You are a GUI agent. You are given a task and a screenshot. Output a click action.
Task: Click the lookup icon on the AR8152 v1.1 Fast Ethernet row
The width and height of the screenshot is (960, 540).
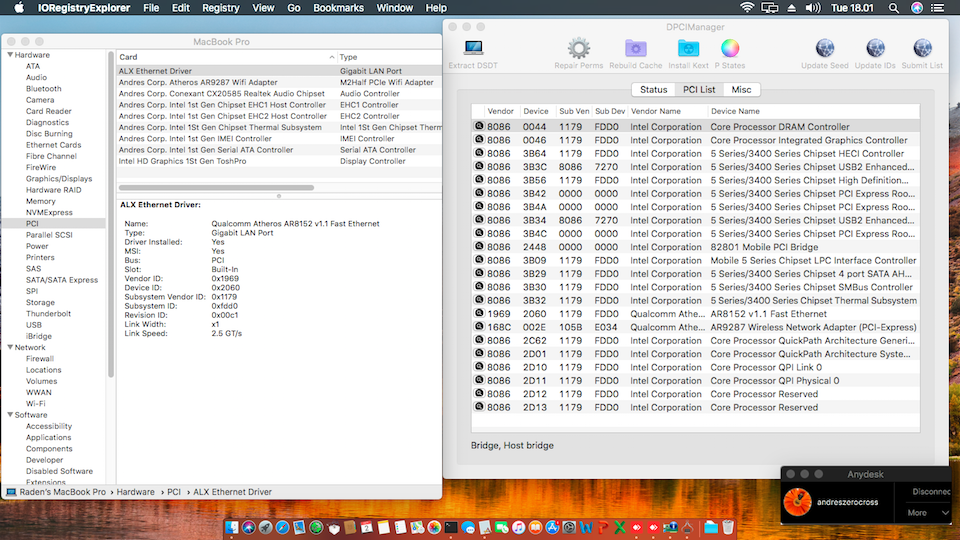pyautogui.click(x=479, y=313)
